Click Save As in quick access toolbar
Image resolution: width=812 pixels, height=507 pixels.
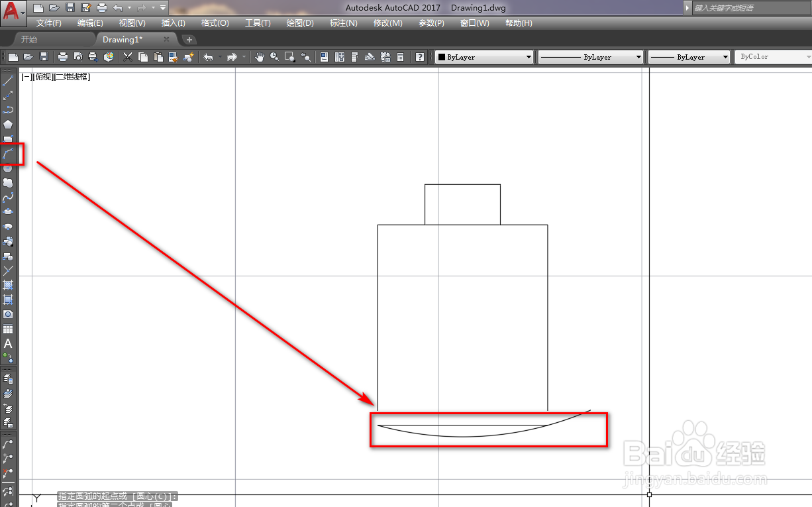(x=86, y=8)
